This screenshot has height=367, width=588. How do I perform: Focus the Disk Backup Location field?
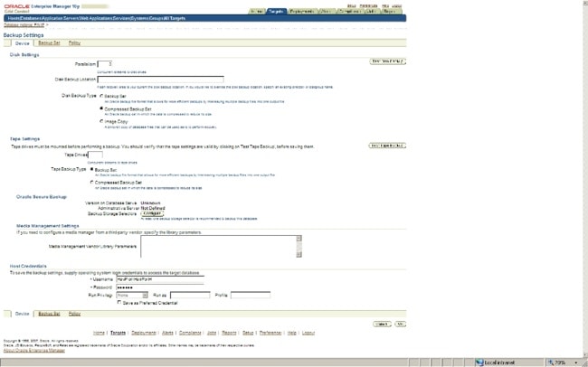(x=160, y=80)
